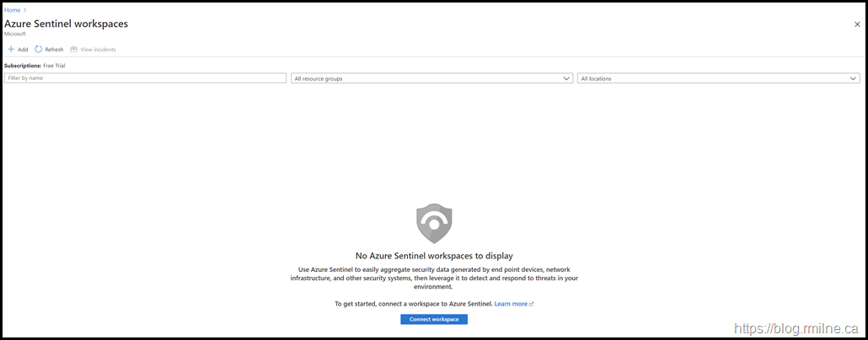Select the Add toolbar label
Image resolution: width=868 pixels, height=340 pixels.
tap(23, 50)
